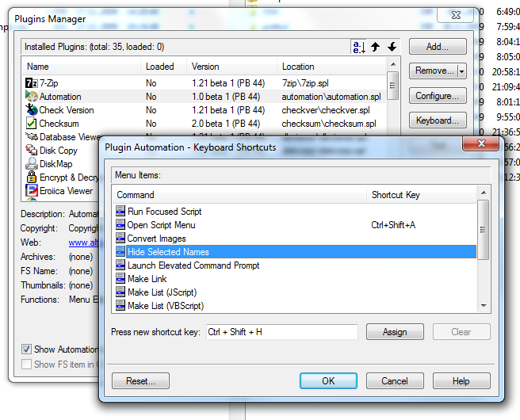Click the Check Version plugin icon
Screen dimensions: 520x420
[x=32, y=110]
